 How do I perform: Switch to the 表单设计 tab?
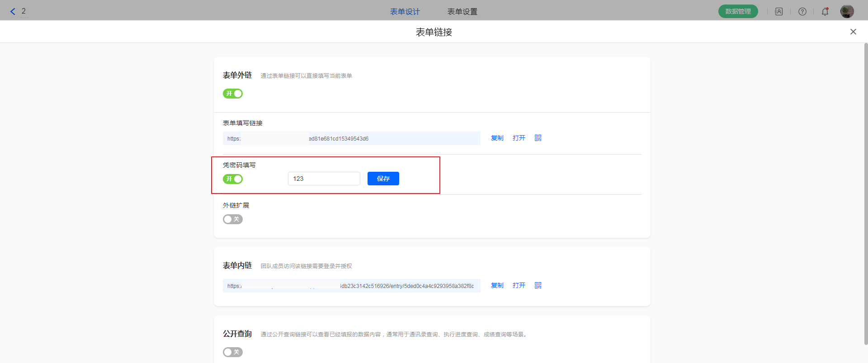pos(405,12)
